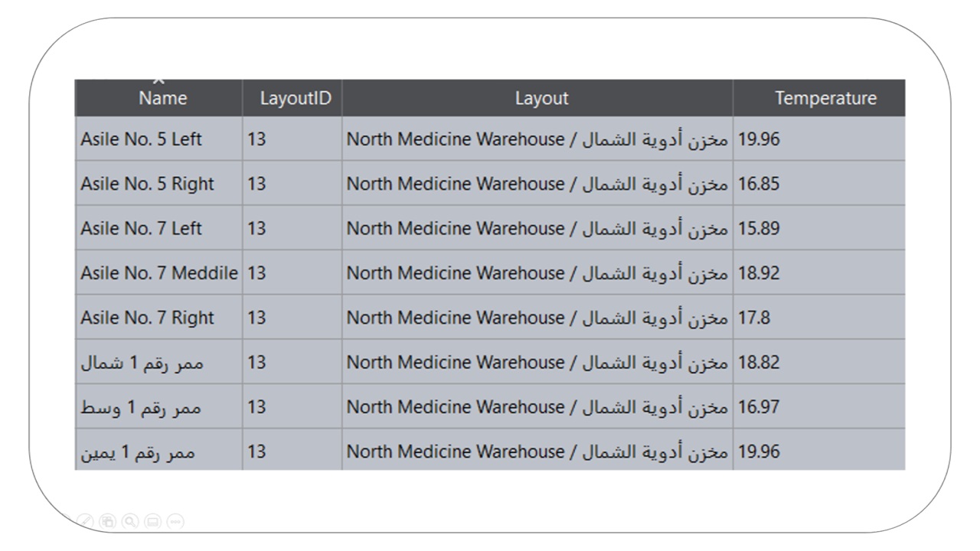980x551 pixels.
Task: Sort by the Temperature column header
Action: click(x=825, y=98)
